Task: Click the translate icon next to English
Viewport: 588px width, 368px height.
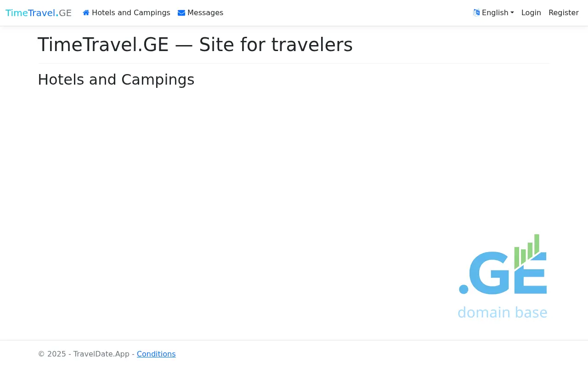Action: click(x=476, y=13)
